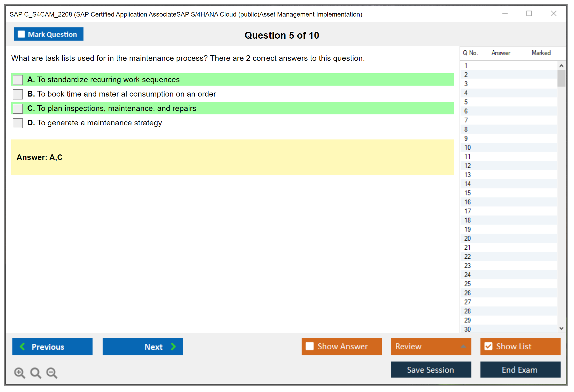The image size is (574, 392).
Task: Click the End Exam button
Action: click(520, 370)
